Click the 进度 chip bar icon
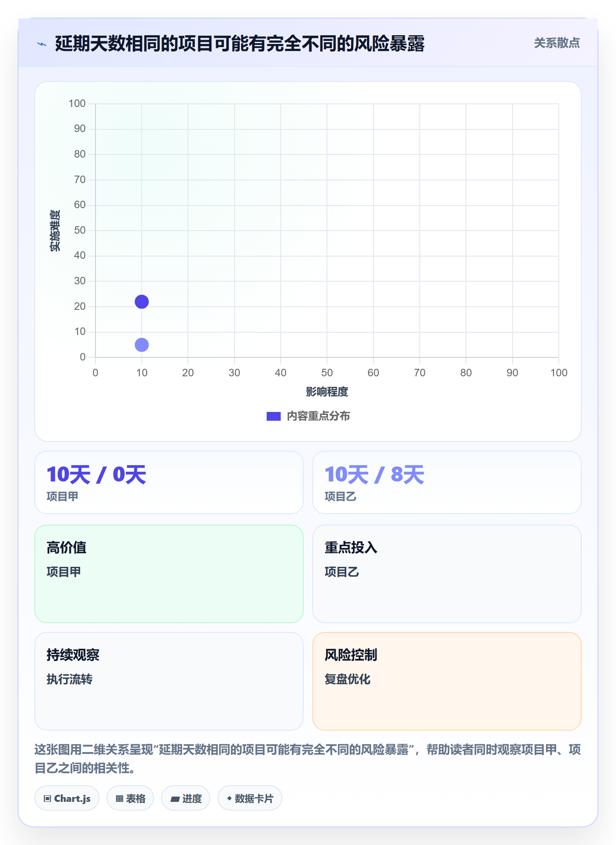This screenshot has height=845, width=616. pyautogui.click(x=175, y=799)
